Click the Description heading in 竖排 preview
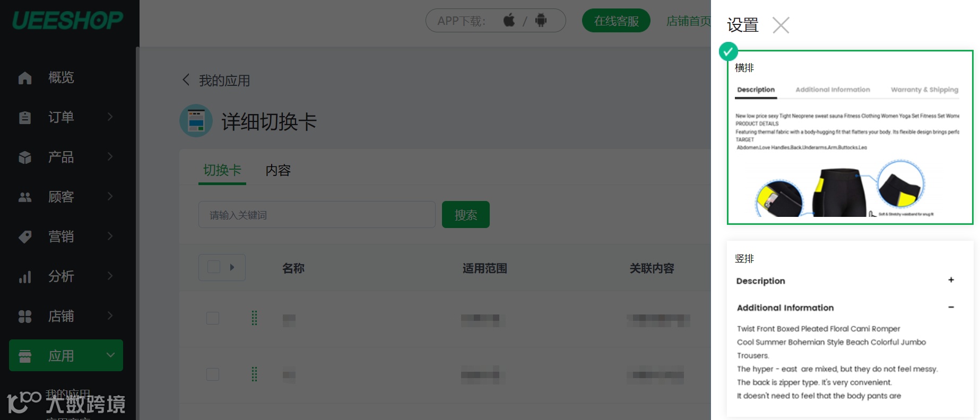Image resolution: width=980 pixels, height=420 pixels. click(x=760, y=281)
